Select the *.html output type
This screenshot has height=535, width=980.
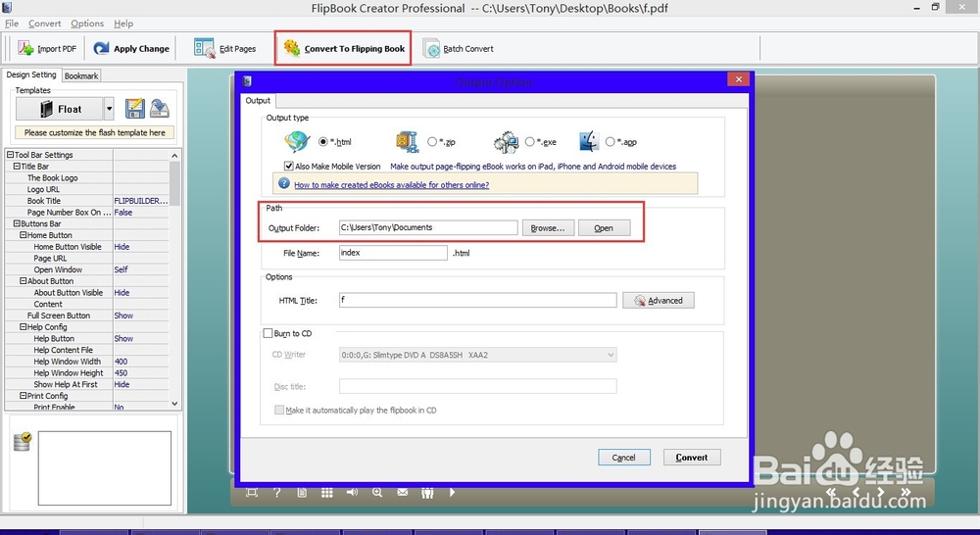click(323, 142)
